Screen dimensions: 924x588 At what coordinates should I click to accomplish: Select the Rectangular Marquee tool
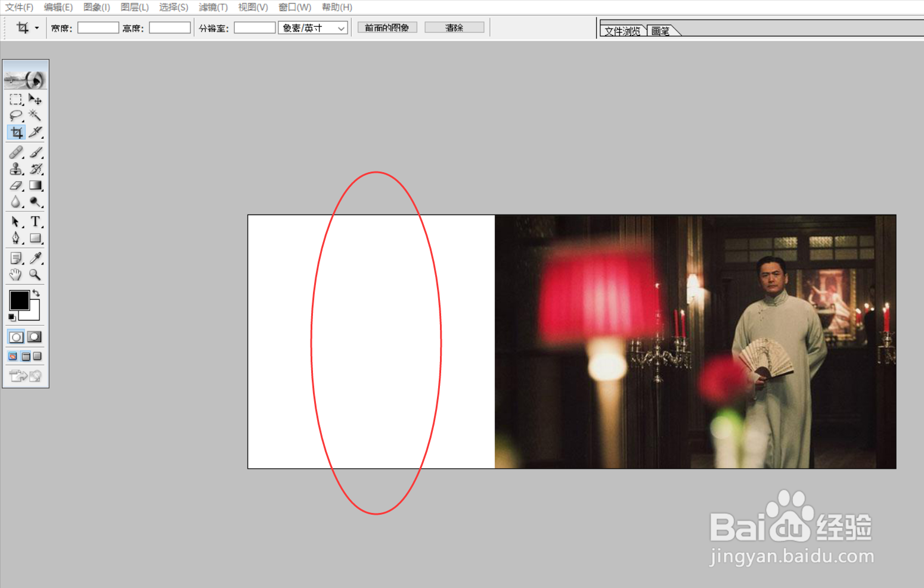click(x=16, y=99)
